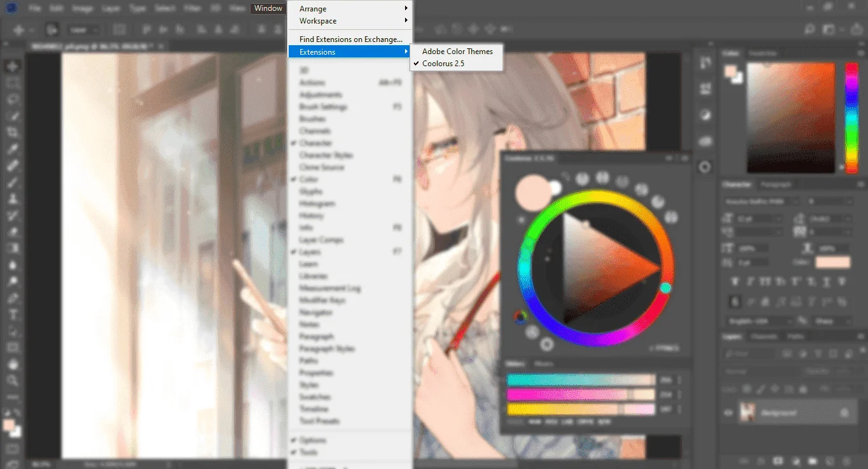
Task: Switch to Mixers tab in Coolorus panel
Action: coord(544,364)
